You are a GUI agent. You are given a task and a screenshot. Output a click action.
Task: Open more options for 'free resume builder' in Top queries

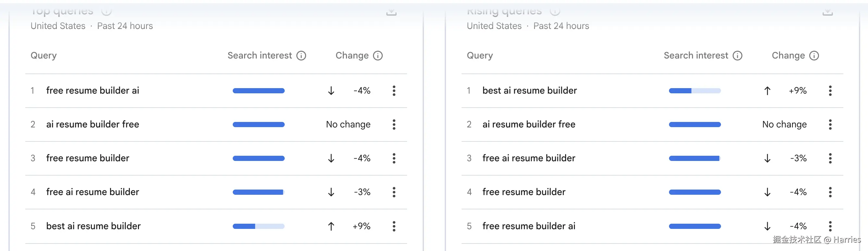[x=393, y=158]
